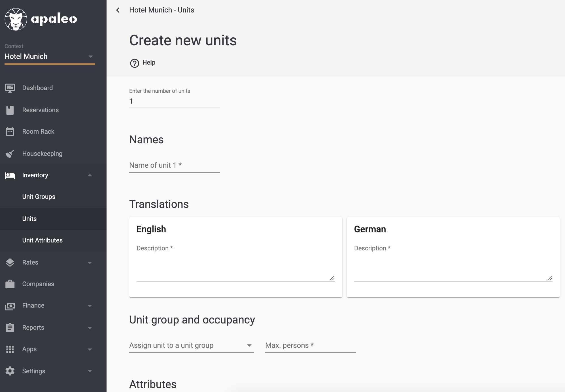Viewport: 565px width, 392px height.
Task: Click the Dashboard monitor icon
Action: click(10, 88)
